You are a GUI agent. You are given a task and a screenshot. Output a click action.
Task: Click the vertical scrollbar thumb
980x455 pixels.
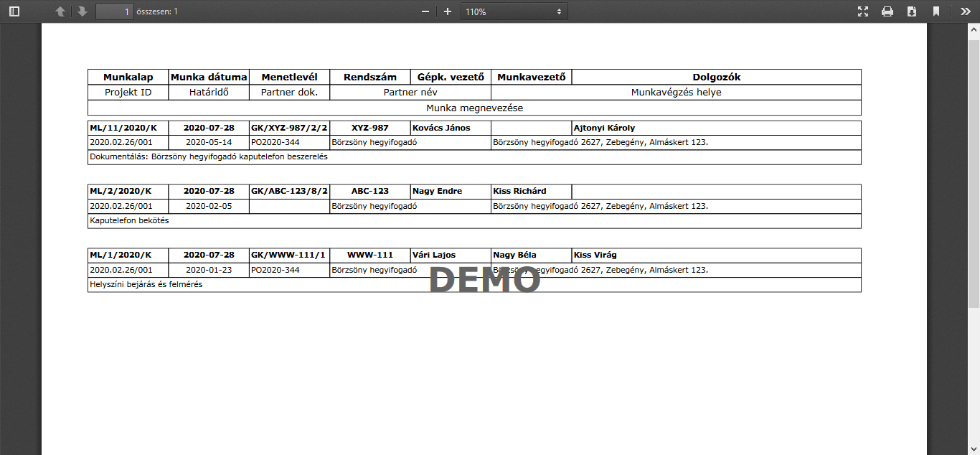(974, 172)
